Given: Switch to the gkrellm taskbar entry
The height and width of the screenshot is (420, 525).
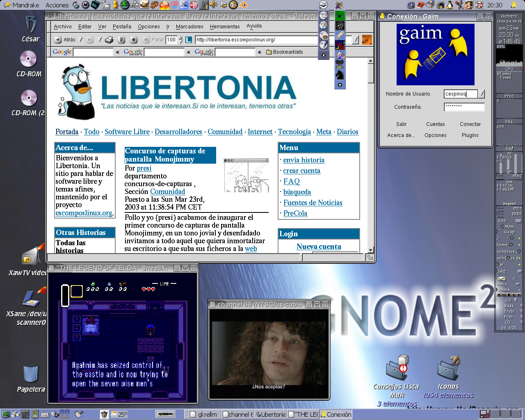Looking at the screenshot, I should click(204, 414).
